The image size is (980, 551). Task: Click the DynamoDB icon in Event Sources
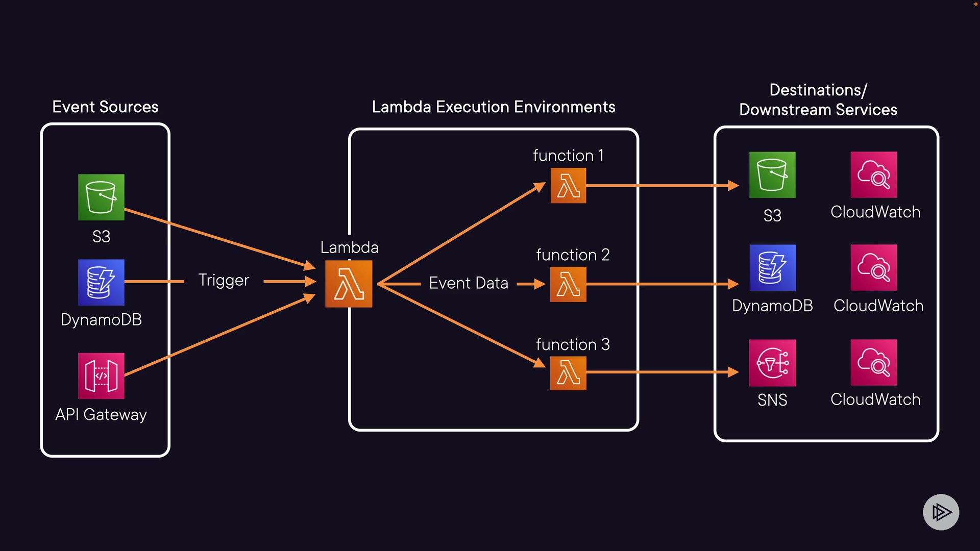(101, 282)
